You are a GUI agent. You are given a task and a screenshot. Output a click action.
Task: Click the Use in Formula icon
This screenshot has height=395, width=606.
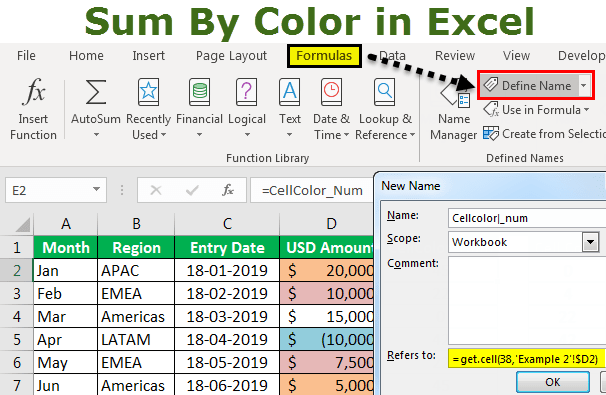click(491, 109)
